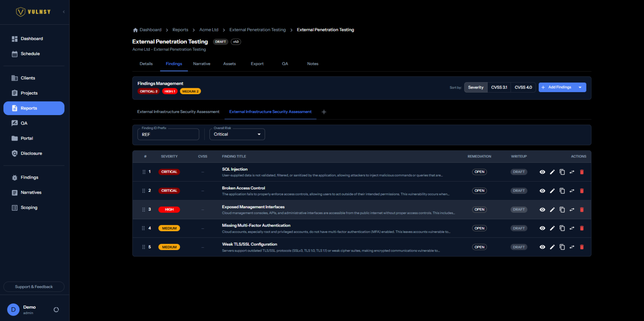
Task: Click the HIGH: 1 count badge
Action: click(x=170, y=91)
